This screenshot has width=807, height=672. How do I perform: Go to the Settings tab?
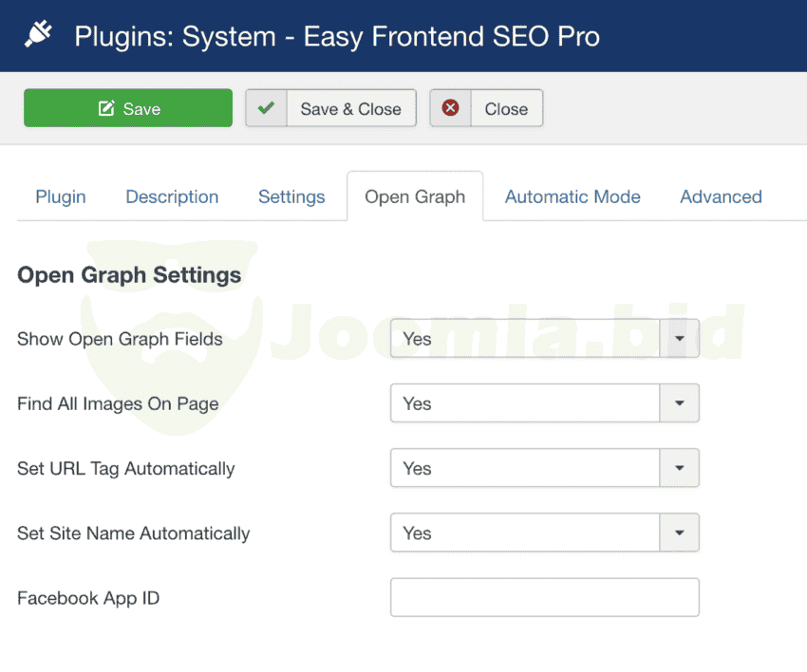[x=291, y=196]
